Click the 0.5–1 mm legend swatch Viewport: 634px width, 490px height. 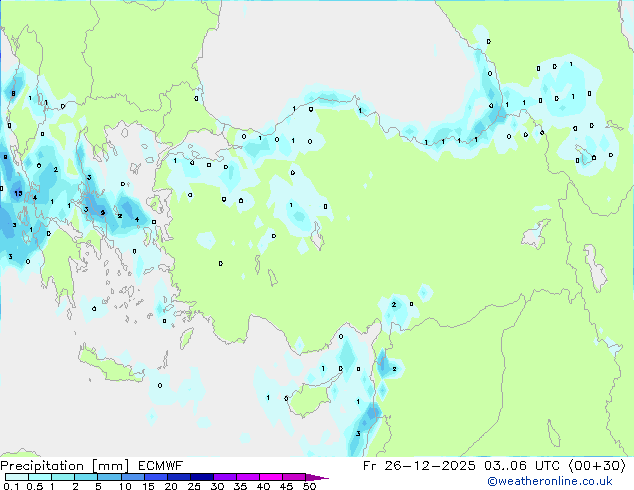pyautogui.click(x=40, y=477)
